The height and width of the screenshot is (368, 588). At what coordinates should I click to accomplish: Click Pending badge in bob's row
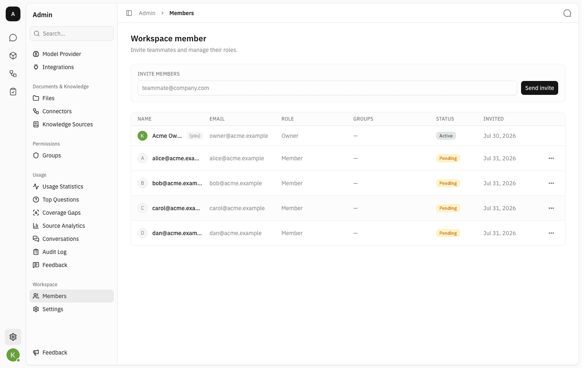click(x=448, y=183)
